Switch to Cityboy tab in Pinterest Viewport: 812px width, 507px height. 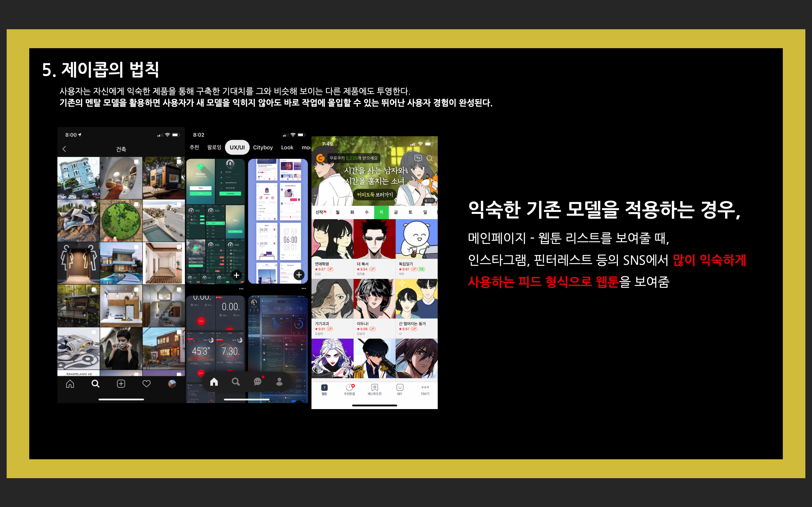pos(263,148)
